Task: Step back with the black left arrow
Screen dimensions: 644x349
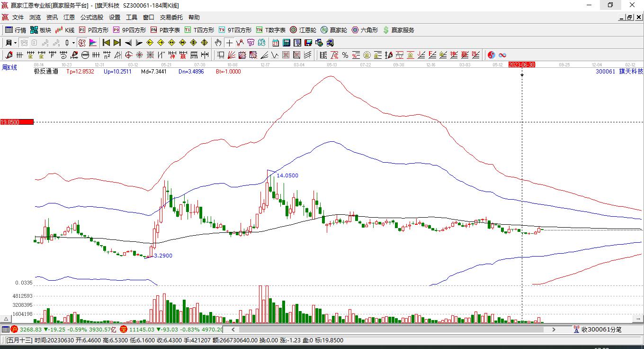Action: pyautogui.click(x=128, y=43)
